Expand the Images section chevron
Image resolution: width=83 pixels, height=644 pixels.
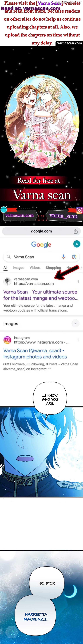coord(75,323)
